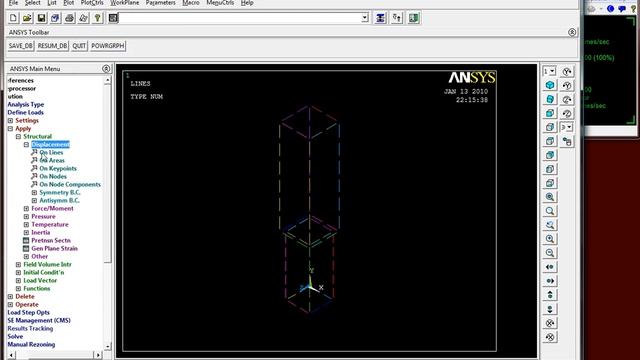
Task: Click the Main Menu scrollbar down arrow
Action: (107, 347)
